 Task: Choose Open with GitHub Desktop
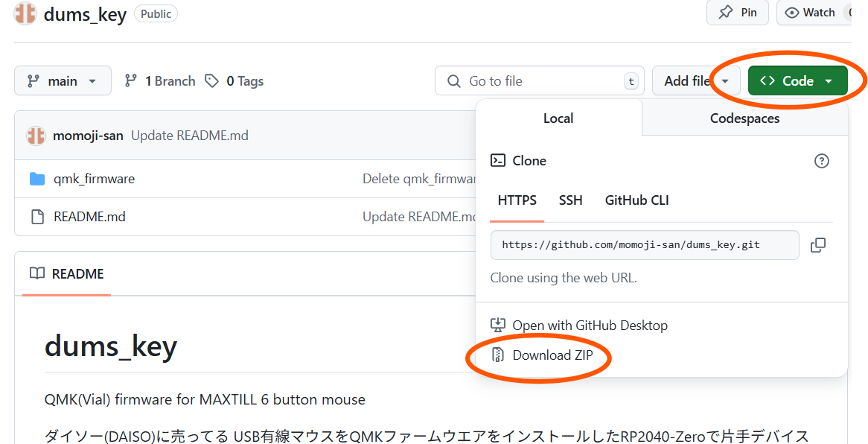pyautogui.click(x=579, y=326)
